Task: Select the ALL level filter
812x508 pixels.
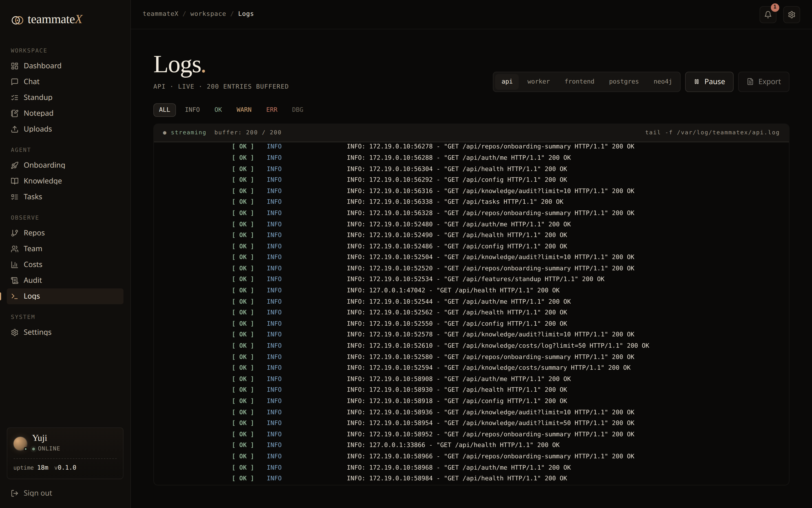Action: 164,110
